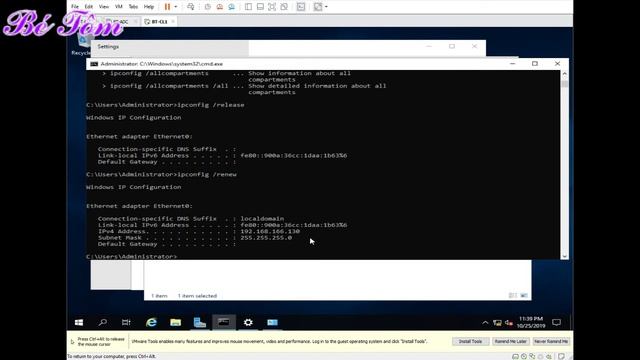640x360 pixels.
Task: Open the power options dropdown beside pause
Action: pyautogui.click(x=176, y=7)
